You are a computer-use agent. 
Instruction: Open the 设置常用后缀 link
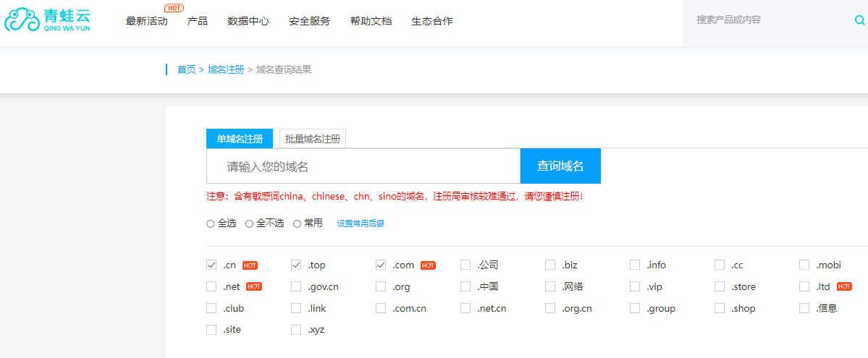point(361,224)
